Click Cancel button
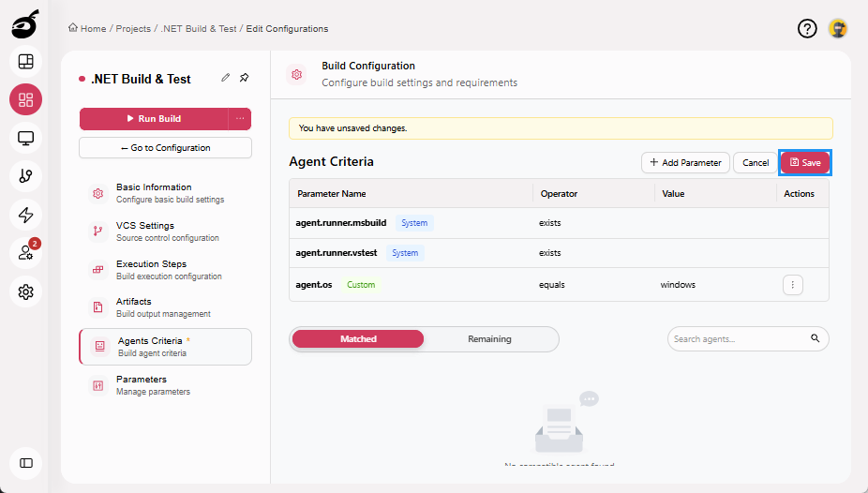This screenshot has width=868, height=493. pyautogui.click(x=756, y=163)
